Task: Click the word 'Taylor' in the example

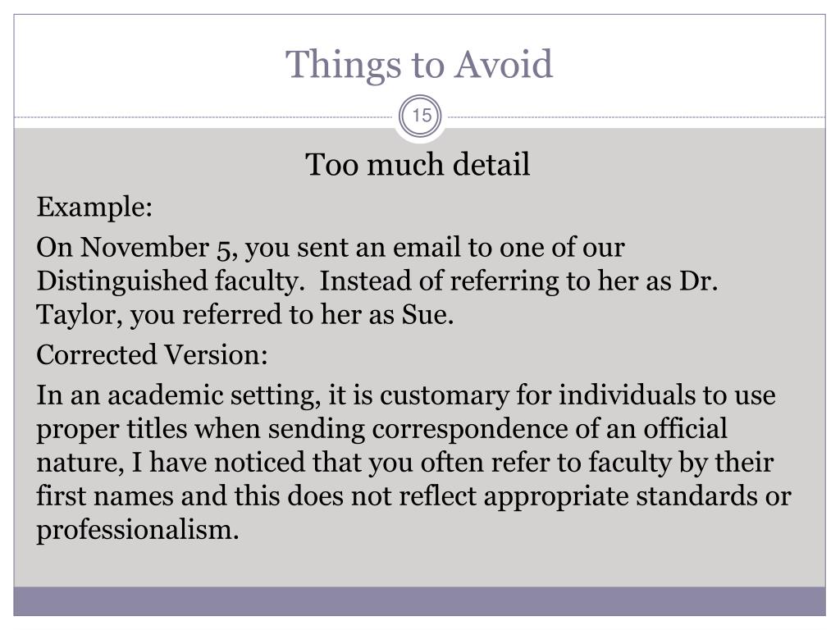Action: click(75, 315)
